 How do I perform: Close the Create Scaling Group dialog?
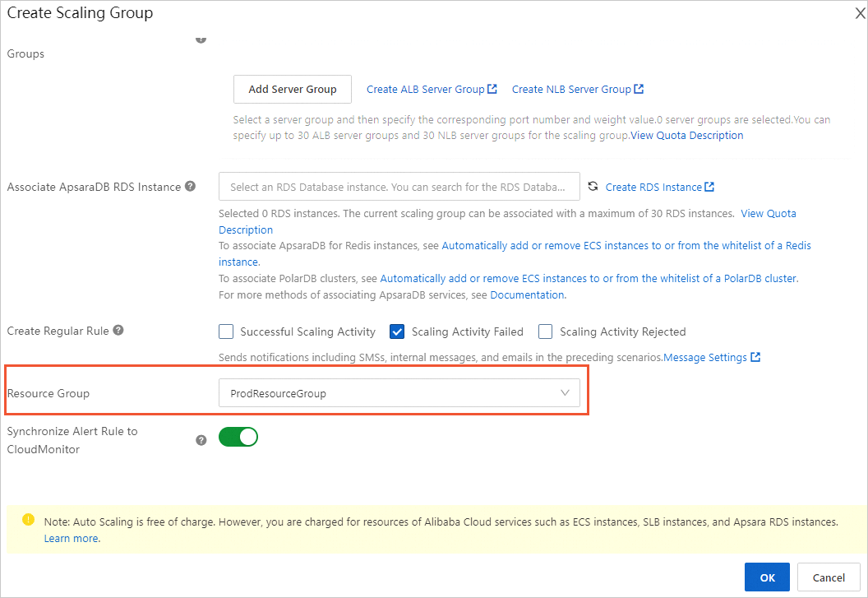(861, 13)
